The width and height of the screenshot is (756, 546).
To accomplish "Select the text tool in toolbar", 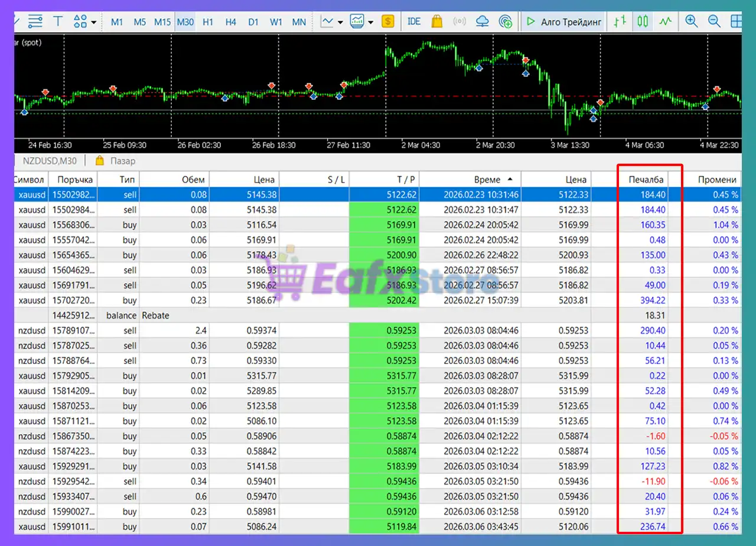I will pyautogui.click(x=58, y=21).
